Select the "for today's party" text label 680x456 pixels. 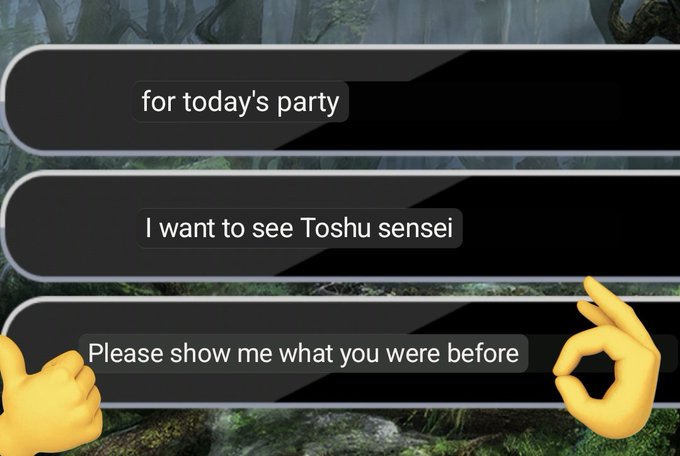(x=240, y=102)
